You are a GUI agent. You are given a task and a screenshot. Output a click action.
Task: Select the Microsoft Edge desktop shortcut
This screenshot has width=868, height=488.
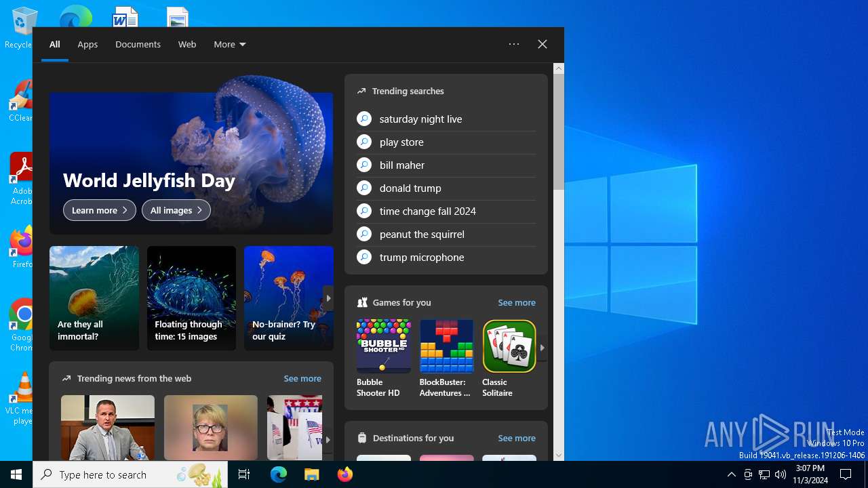tap(75, 16)
